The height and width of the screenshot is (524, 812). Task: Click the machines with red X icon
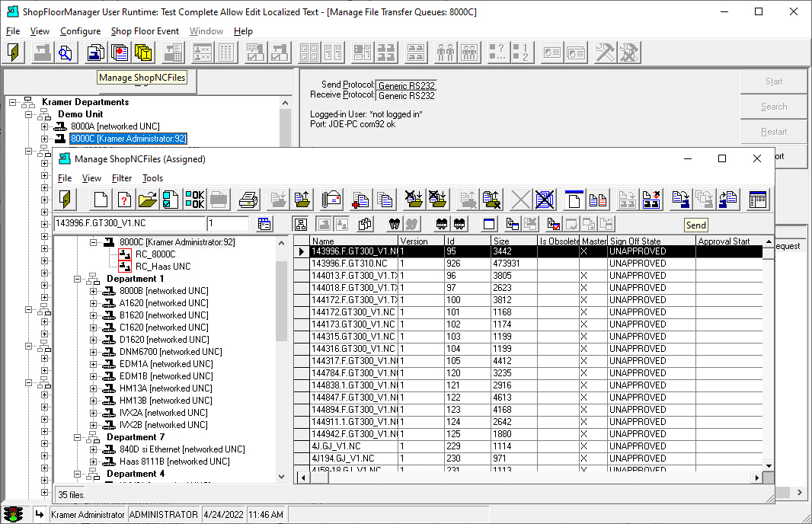point(651,200)
